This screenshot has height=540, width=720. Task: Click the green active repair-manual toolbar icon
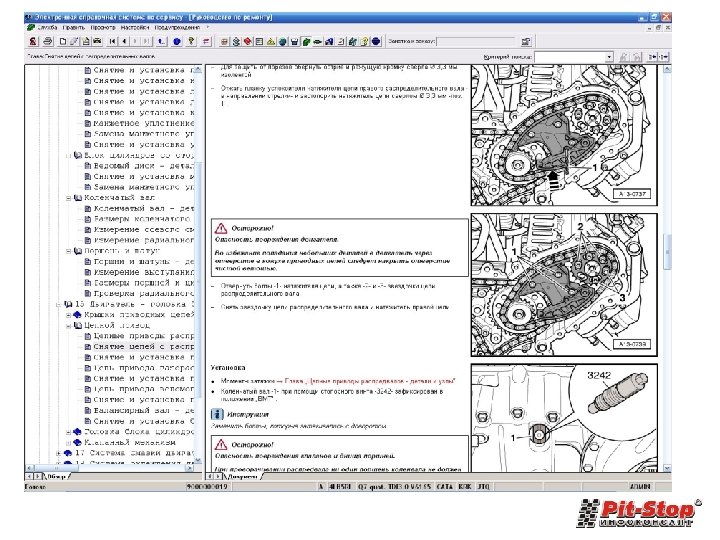coord(306,42)
